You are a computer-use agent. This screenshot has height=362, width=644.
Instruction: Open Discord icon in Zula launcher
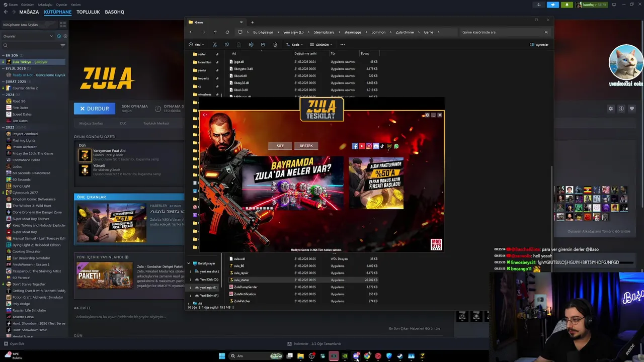click(x=376, y=146)
